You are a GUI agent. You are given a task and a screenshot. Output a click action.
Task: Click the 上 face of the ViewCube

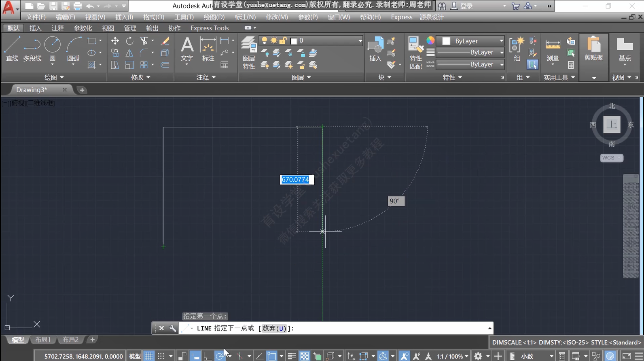612,124
